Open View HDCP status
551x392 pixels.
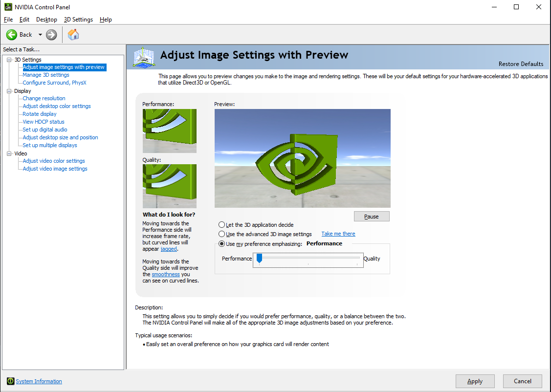(x=44, y=122)
